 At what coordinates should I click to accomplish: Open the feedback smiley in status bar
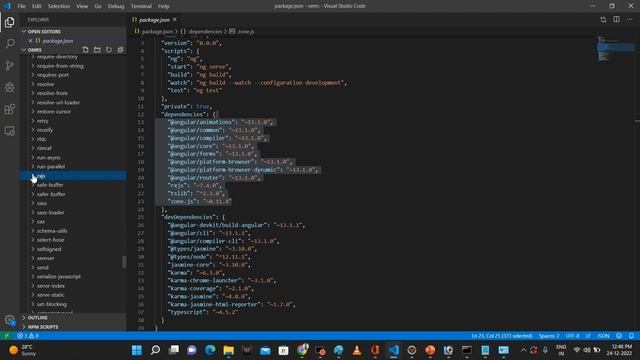(619, 336)
